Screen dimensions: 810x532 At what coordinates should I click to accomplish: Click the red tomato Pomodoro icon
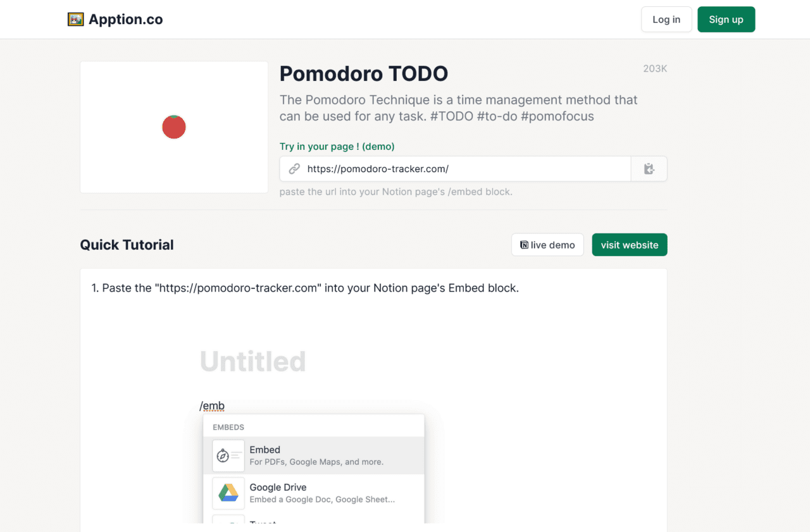(x=174, y=127)
